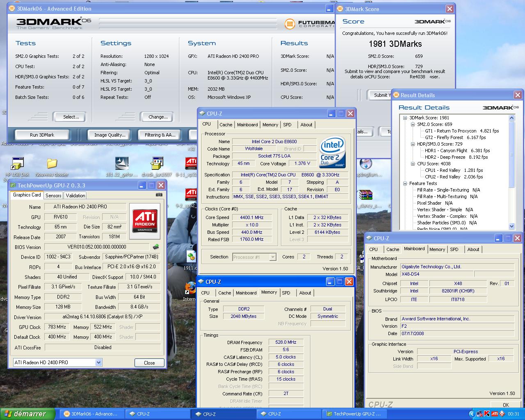The height and width of the screenshot is (420, 525).
Task: Collapse the HDR/SM3.0 Score: 729 node
Action: click(413, 144)
